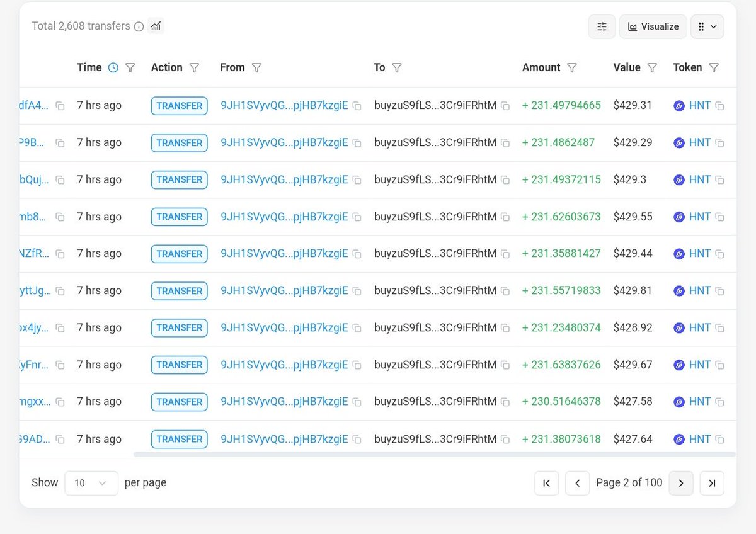Copy To address in the $427.58 row
This screenshot has height=534, width=756.
[x=505, y=402]
